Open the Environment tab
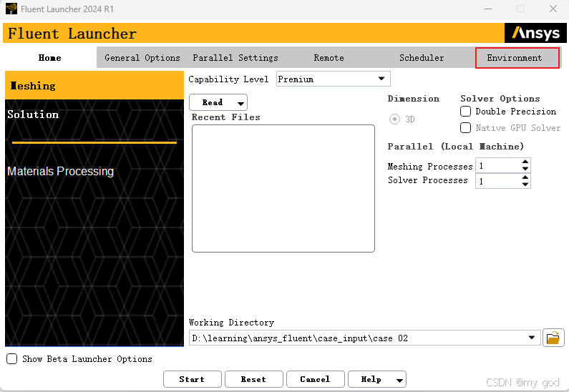This screenshot has height=392, width=569. [517, 58]
